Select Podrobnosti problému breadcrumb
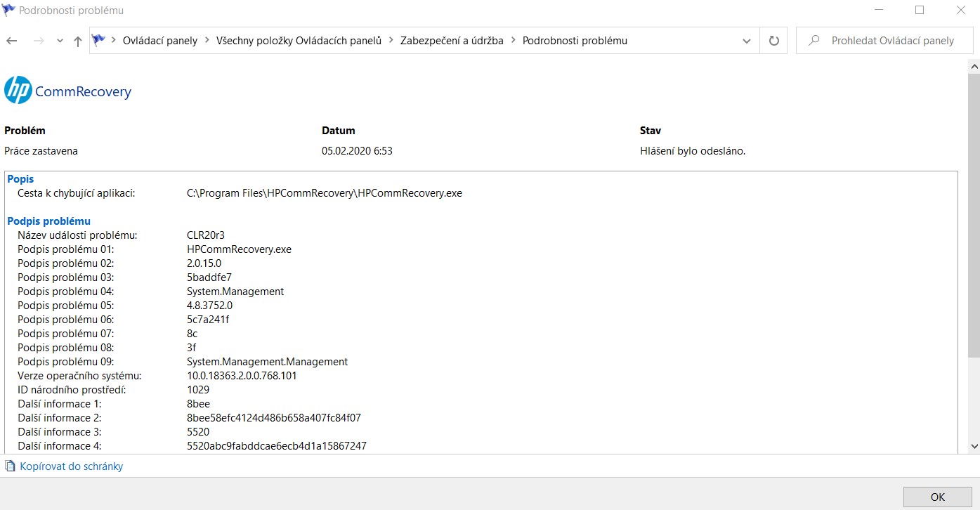 pyautogui.click(x=575, y=41)
